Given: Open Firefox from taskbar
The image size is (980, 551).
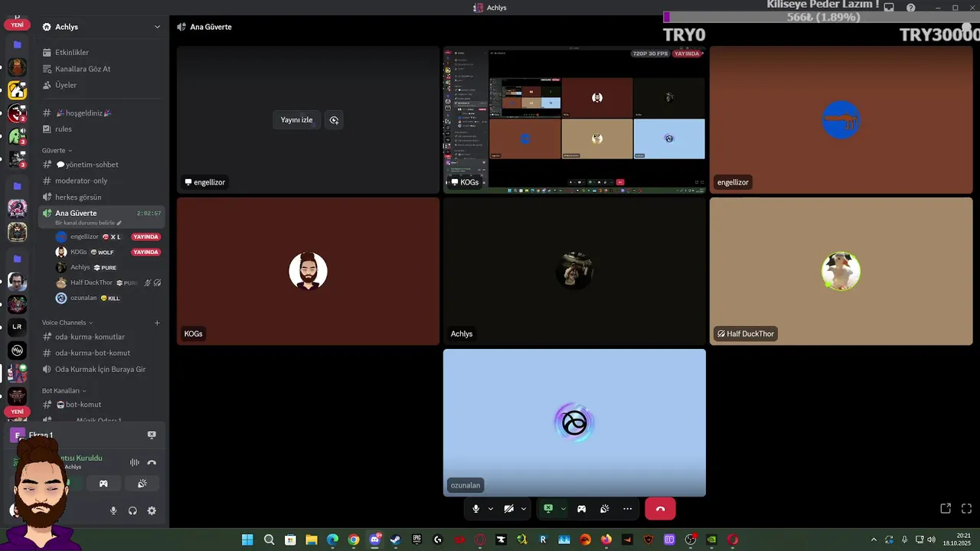Looking at the screenshot, I should click(606, 540).
